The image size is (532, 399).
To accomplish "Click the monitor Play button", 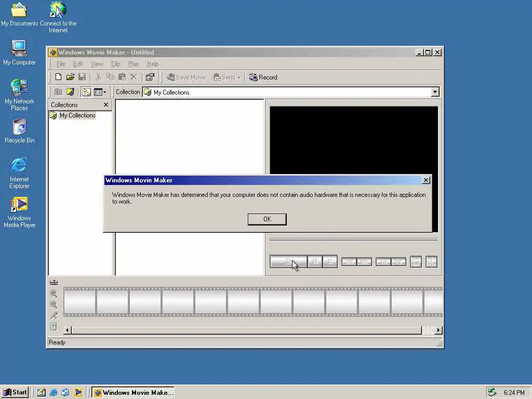I will [x=288, y=262].
